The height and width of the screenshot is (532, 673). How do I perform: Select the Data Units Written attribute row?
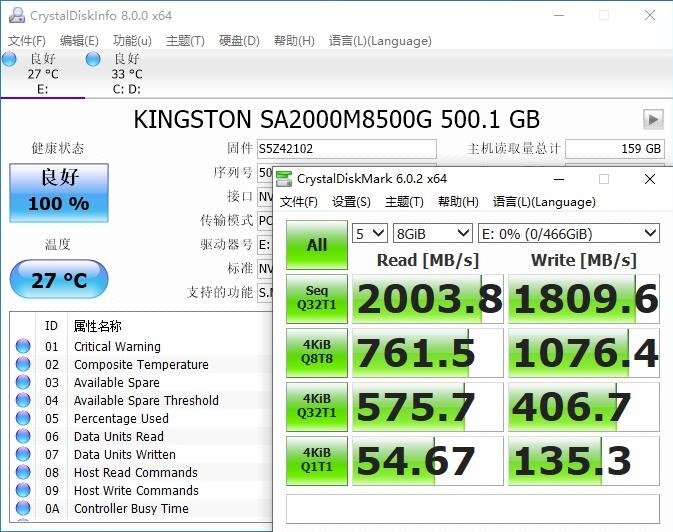(x=141, y=454)
